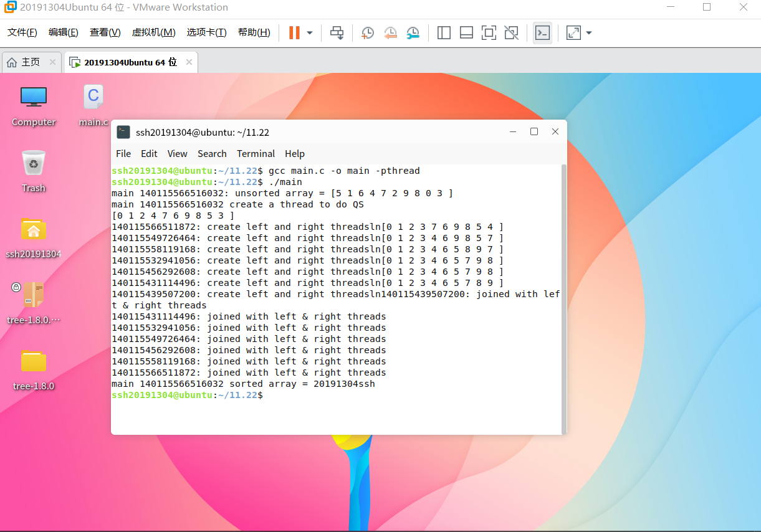Open the terminal Edit menu

[149, 154]
